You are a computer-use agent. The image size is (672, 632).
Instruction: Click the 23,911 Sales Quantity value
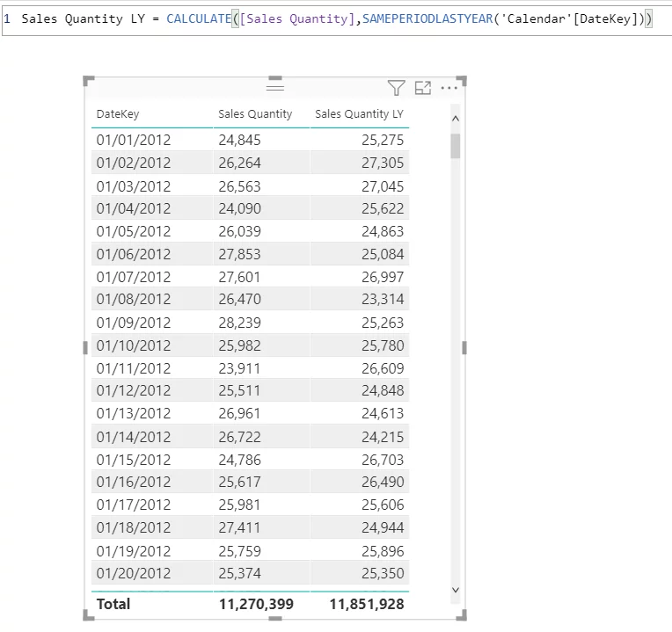point(239,368)
